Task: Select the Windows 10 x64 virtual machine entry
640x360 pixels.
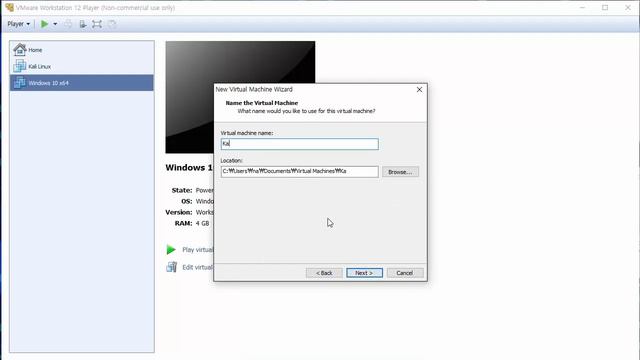Action: pos(82,83)
